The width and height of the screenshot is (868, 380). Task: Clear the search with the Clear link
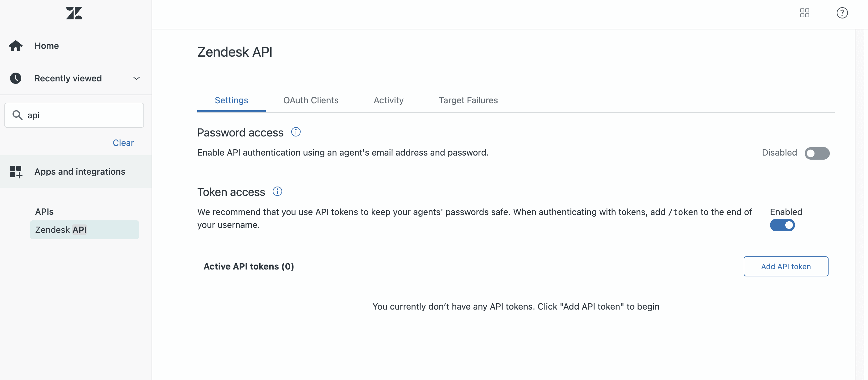point(123,142)
